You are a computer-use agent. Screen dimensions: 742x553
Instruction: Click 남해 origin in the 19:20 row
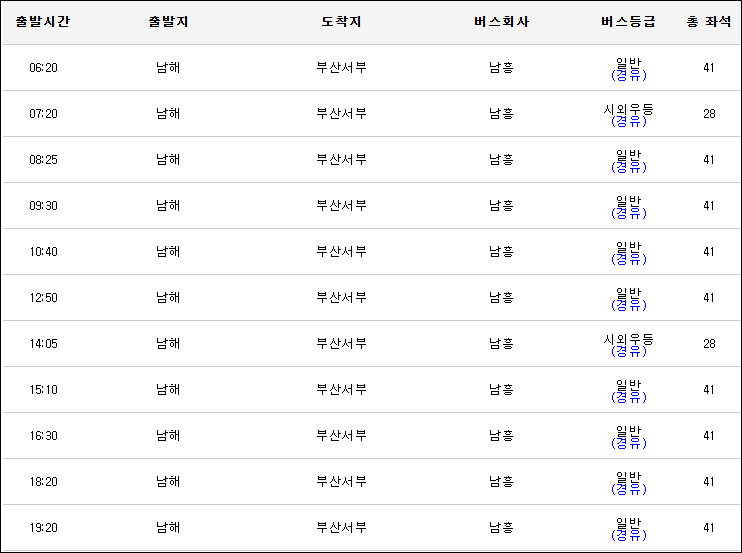[x=168, y=527]
